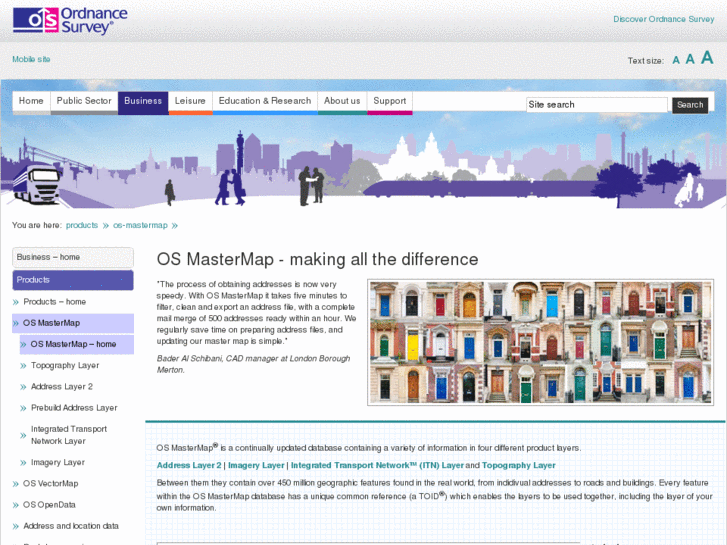Open the Support tab
The width and height of the screenshot is (727, 545).
[x=390, y=102]
